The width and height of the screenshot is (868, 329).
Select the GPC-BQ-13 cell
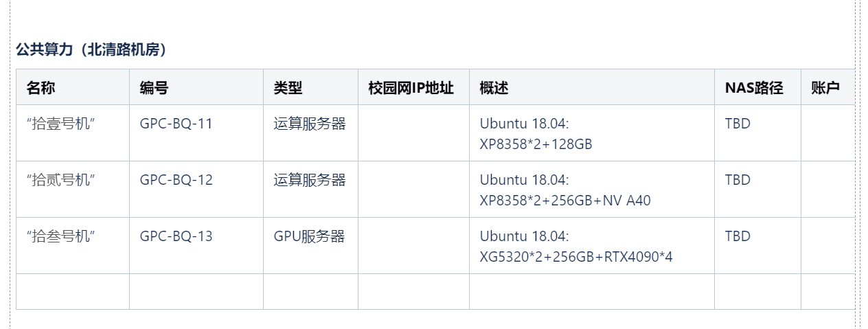pyautogui.click(x=196, y=246)
